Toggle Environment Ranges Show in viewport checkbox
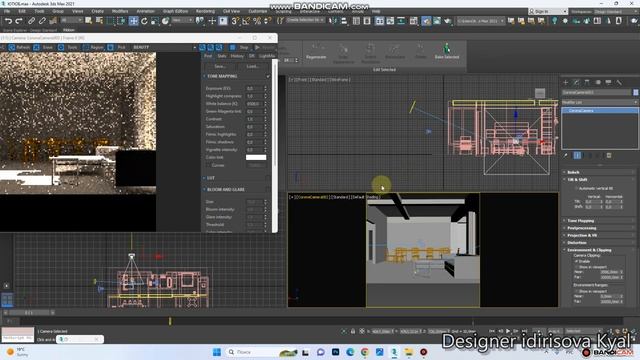This screenshot has height=360, width=640. (576, 291)
